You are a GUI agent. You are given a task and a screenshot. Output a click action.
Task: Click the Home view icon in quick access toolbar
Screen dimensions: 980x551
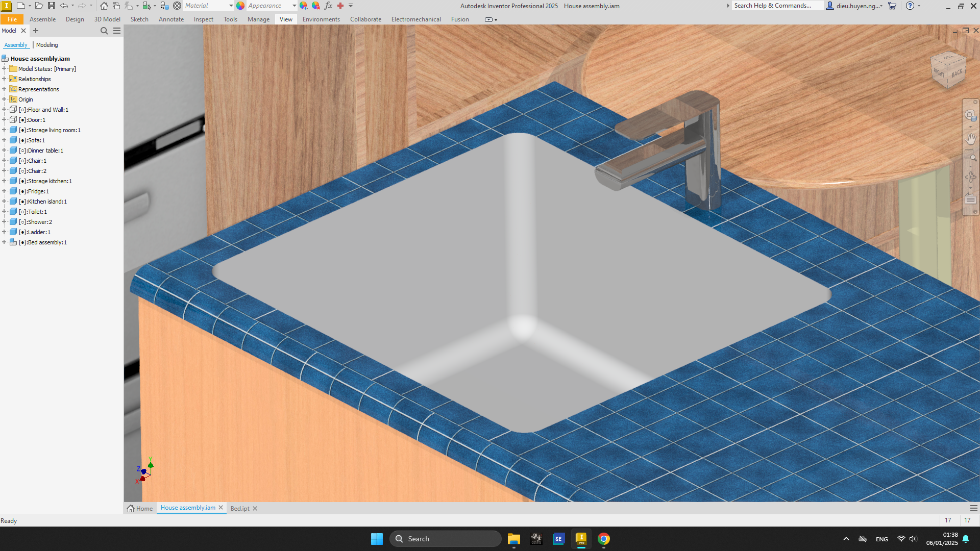click(104, 6)
